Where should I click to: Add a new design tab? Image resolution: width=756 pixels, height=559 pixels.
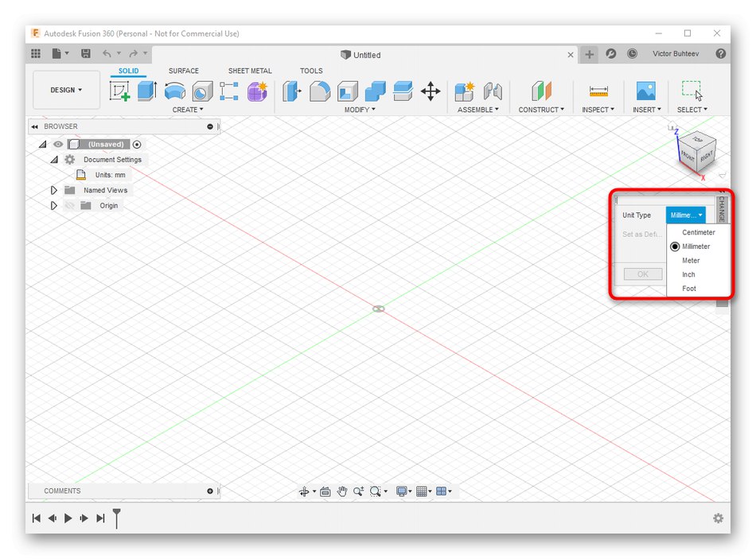click(589, 54)
